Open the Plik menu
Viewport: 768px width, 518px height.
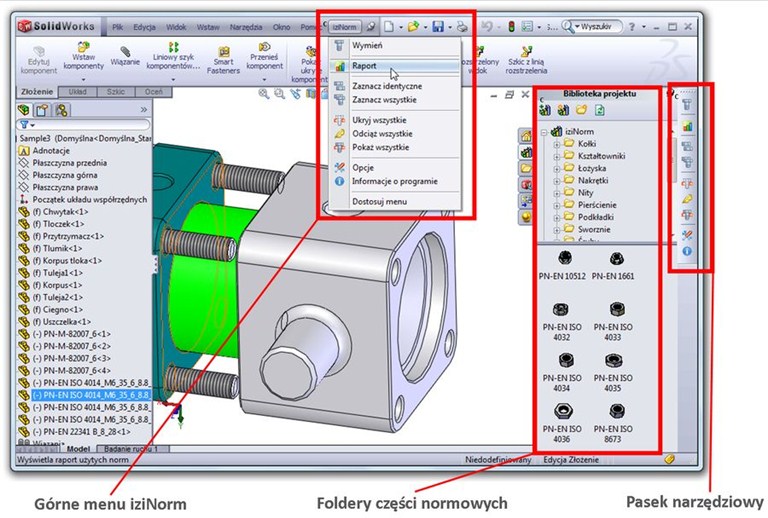(118, 27)
